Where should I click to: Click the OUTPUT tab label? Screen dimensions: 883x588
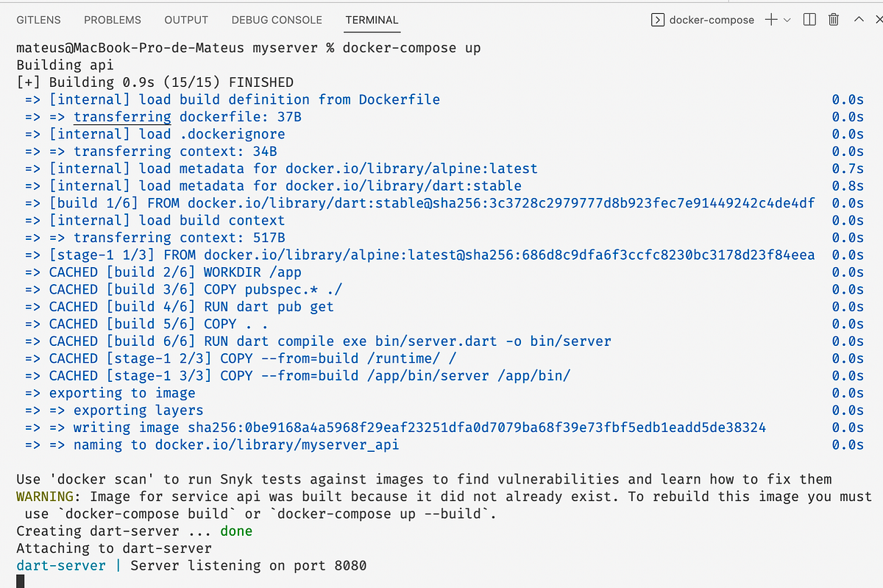(x=185, y=20)
